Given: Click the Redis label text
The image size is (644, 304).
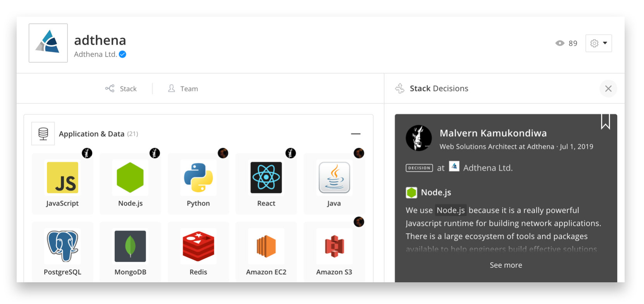Looking at the screenshot, I should tap(198, 272).
